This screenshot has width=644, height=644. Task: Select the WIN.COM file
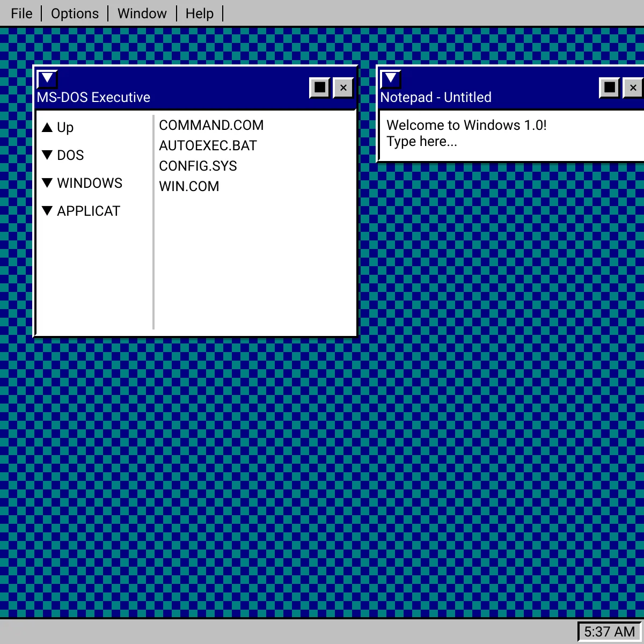click(x=189, y=186)
